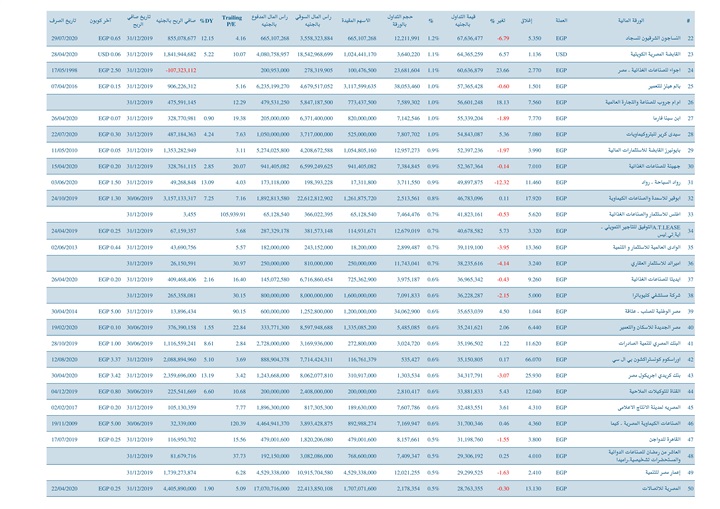Select coupon value 'USD 0.06'
The width and height of the screenshot is (720, 509).
(109, 54)
